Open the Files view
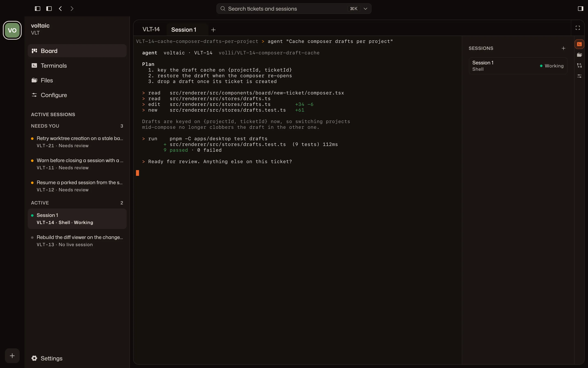Image resolution: width=588 pixels, height=368 pixels. (77, 80)
